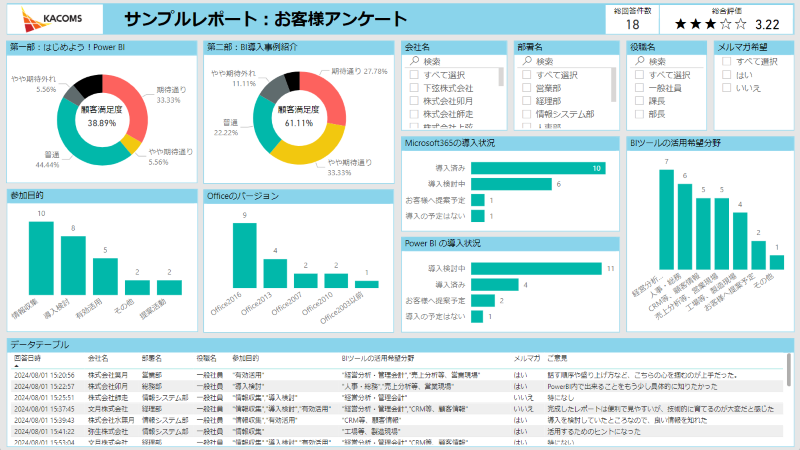Click the 特になし comment cell
Viewport: 800px width, 450px height.
pos(560,397)
